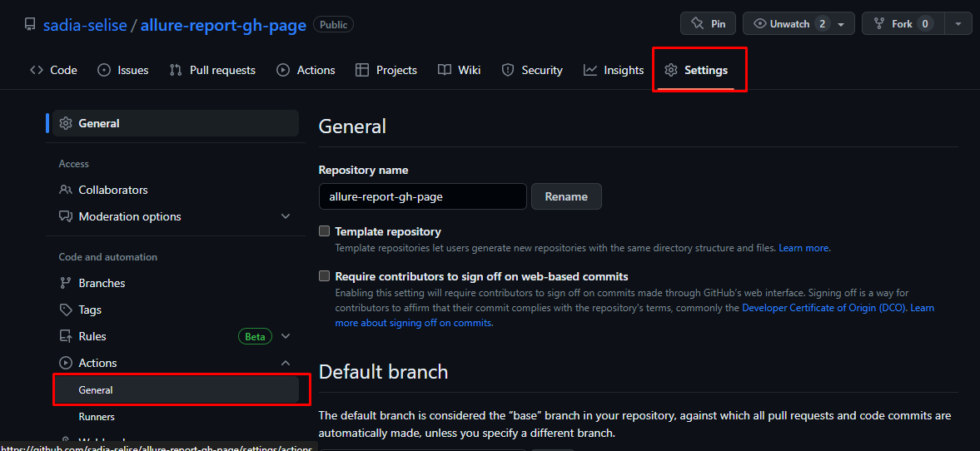Open the Security tab
The width and height of the screenshot is (980, 451).
533,70
